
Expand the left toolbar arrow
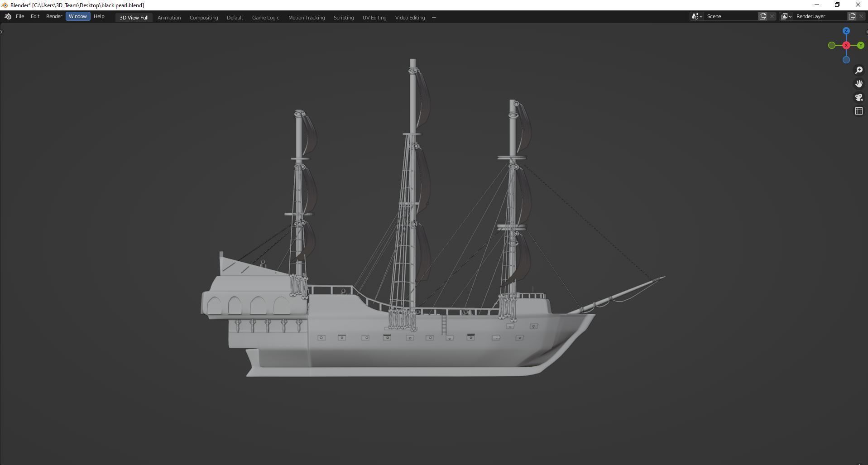(2, 32)
